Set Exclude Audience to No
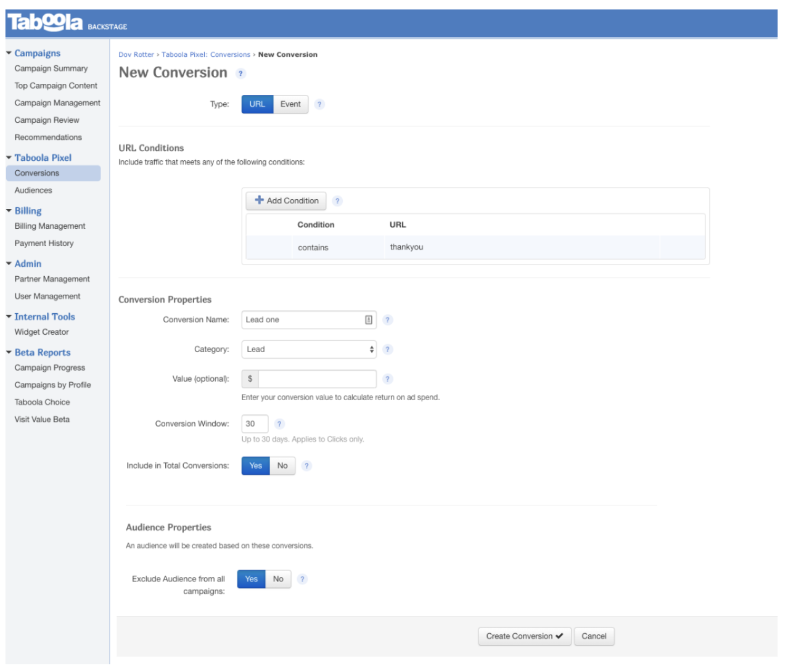This screenshot has width=788, height=672. 278,580
